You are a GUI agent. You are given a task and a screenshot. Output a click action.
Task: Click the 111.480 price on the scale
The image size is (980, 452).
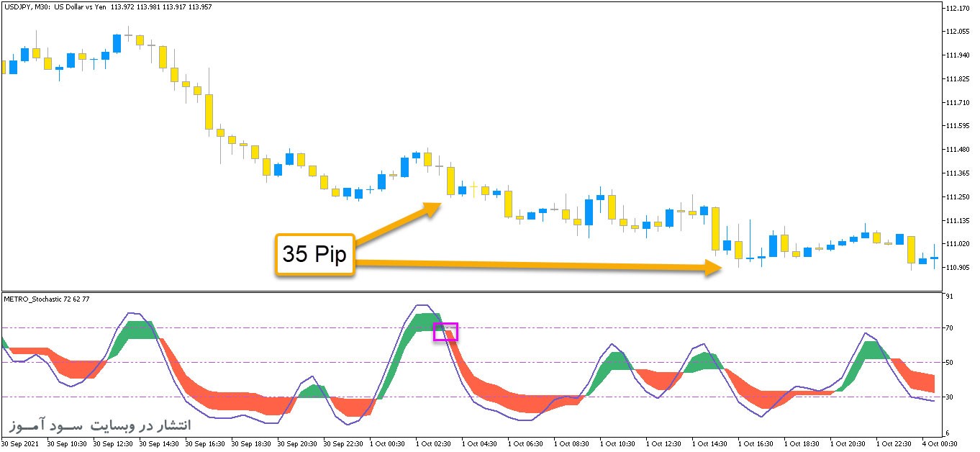pos(957,150)
